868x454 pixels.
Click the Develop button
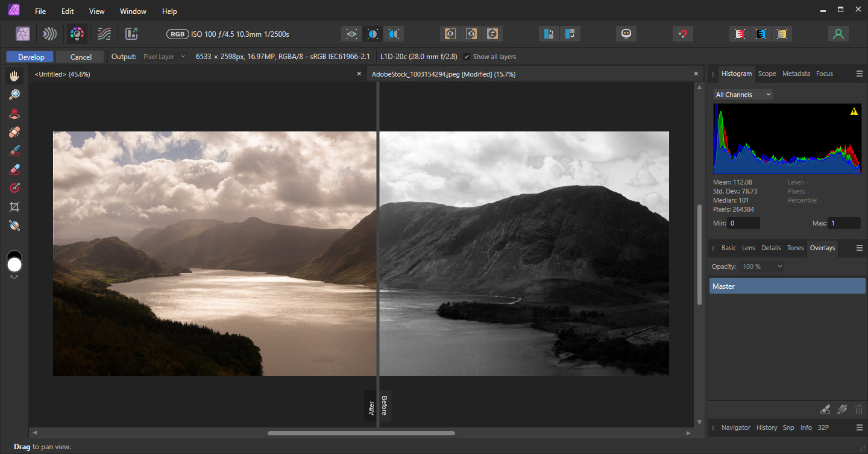pyautogui.click(x=29, y=56)
